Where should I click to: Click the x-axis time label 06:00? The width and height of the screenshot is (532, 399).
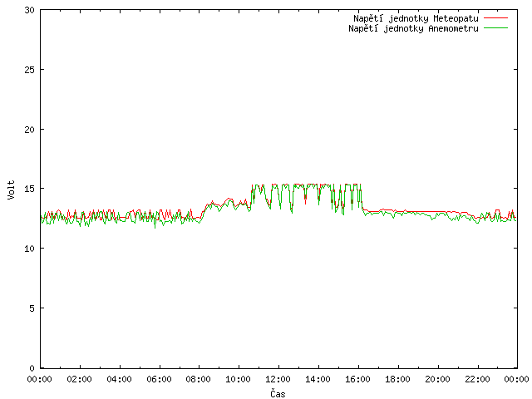[x=159, y=379]
